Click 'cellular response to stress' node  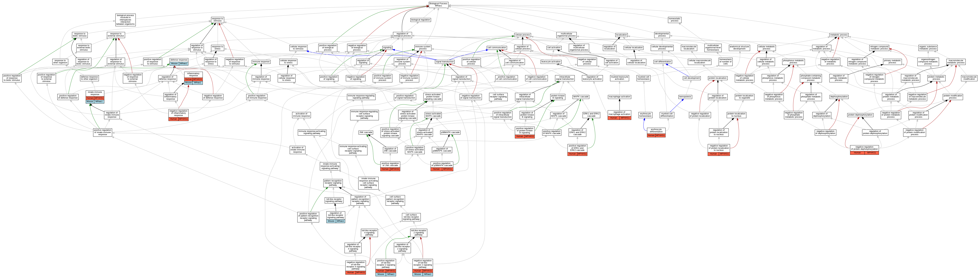[288, 62]
